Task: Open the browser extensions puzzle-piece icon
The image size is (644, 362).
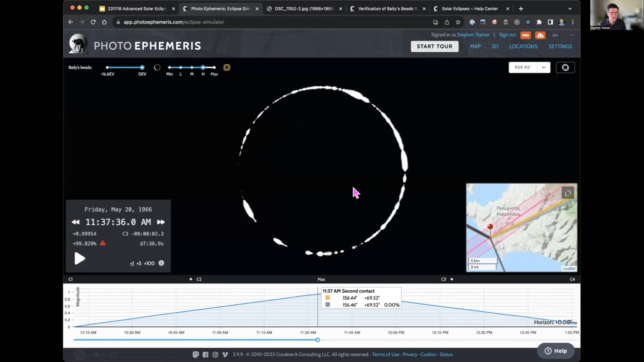Action: pos(539,22)
